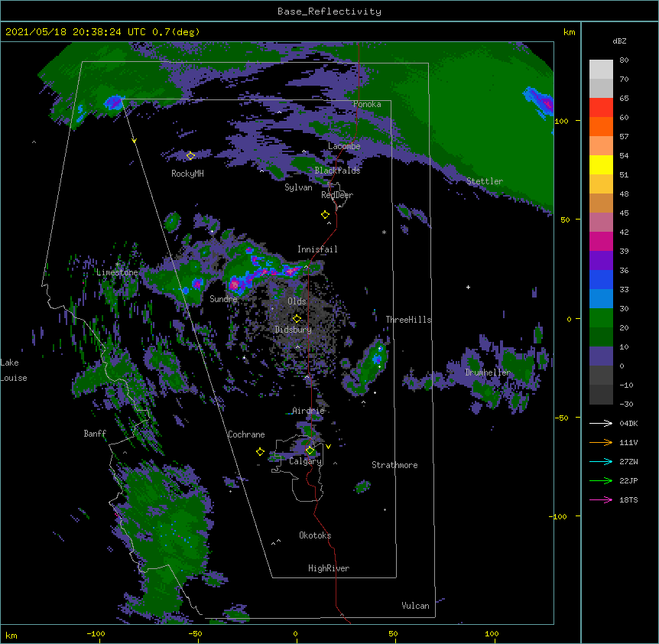Viewport: 659px width, 644px height.
Task: Click the cyan 27ZW arrow in legend
Action: (x=601, y=461)
